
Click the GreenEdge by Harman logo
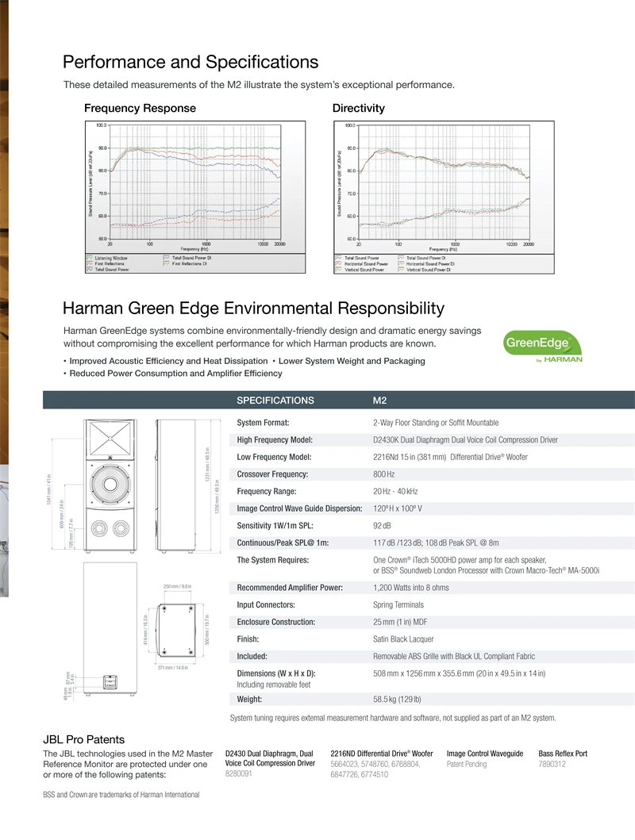click(543, 347)
